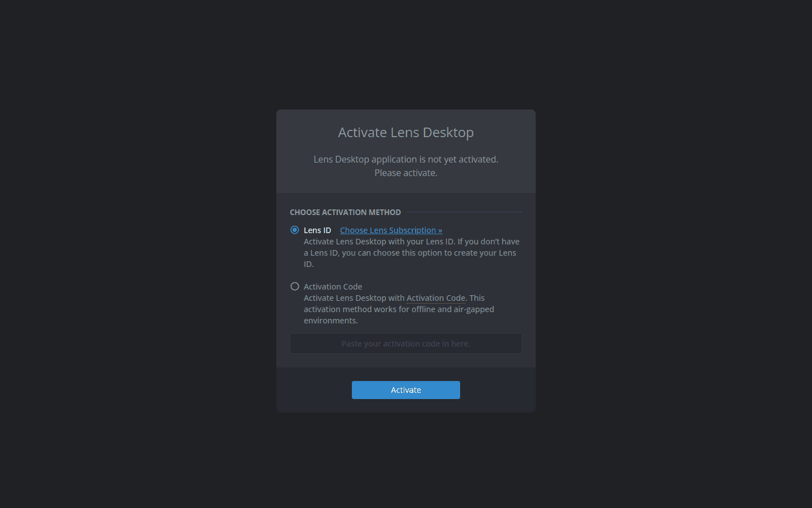812x508 pixels.
Task: Click the underlined Activation Code term
Action: point(436,298)
